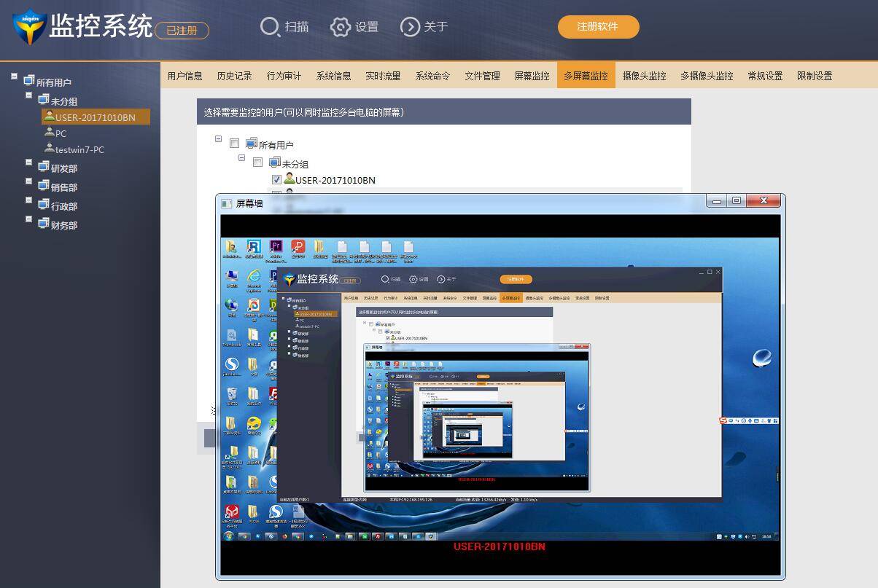Go to the 行为审计 tab
878x588 pixels.
tap(284, 76)
